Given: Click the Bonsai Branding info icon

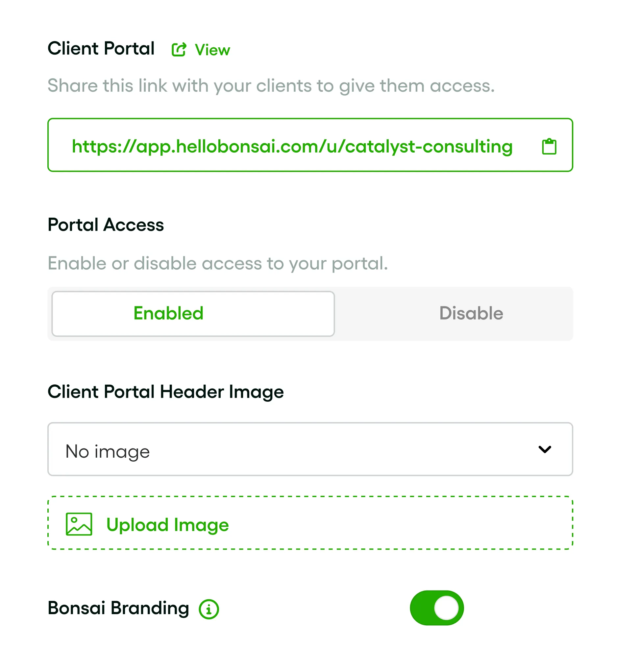Looking at the screenshot, I should [x=209, y=610].
